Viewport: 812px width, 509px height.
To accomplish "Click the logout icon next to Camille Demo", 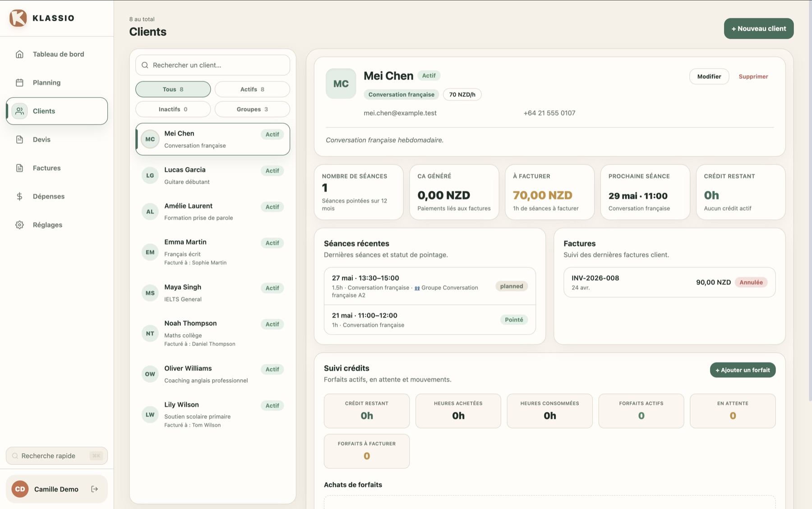I will pyautogui.click(x=94, y=489).
